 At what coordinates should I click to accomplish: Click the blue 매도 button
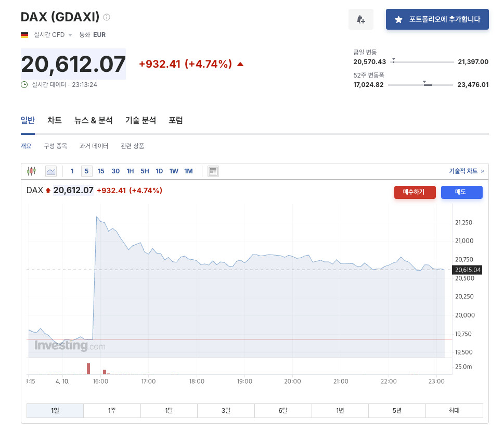(x=461, y=192)
